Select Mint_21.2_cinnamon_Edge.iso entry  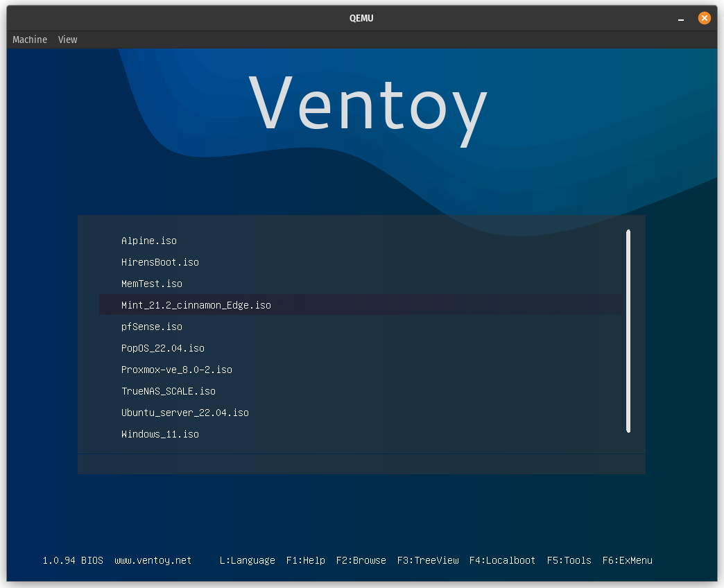tap(361, 304)
